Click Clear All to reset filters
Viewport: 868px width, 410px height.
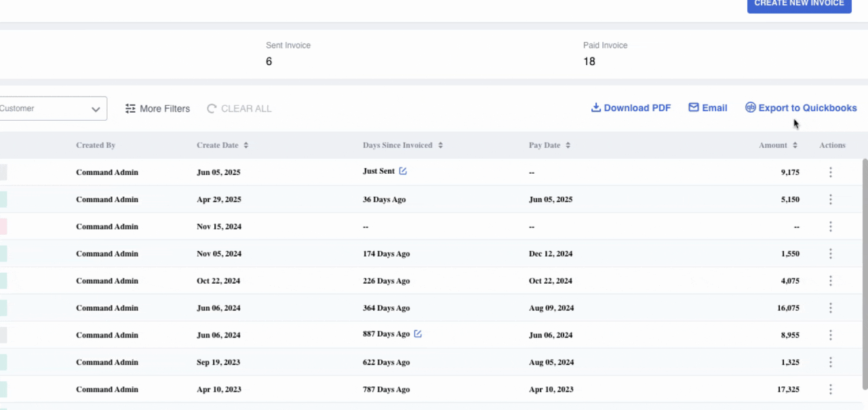coord(239,109)
